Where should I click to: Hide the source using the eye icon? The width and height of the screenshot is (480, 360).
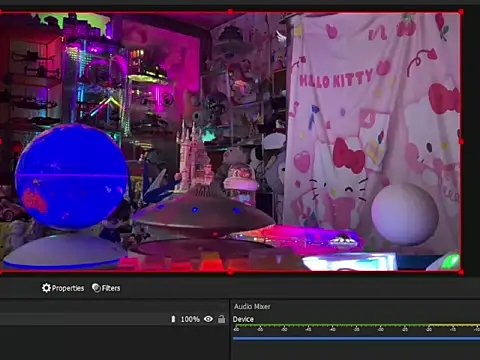[208, 319]
